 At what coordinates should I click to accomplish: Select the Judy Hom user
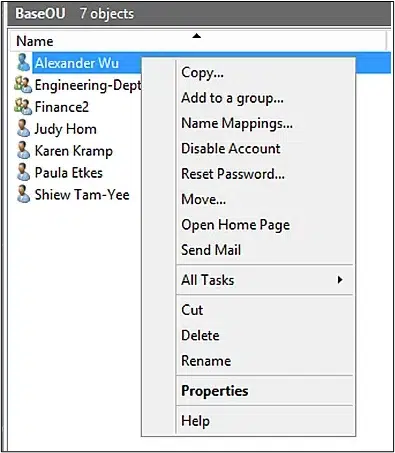pos(66,129)
